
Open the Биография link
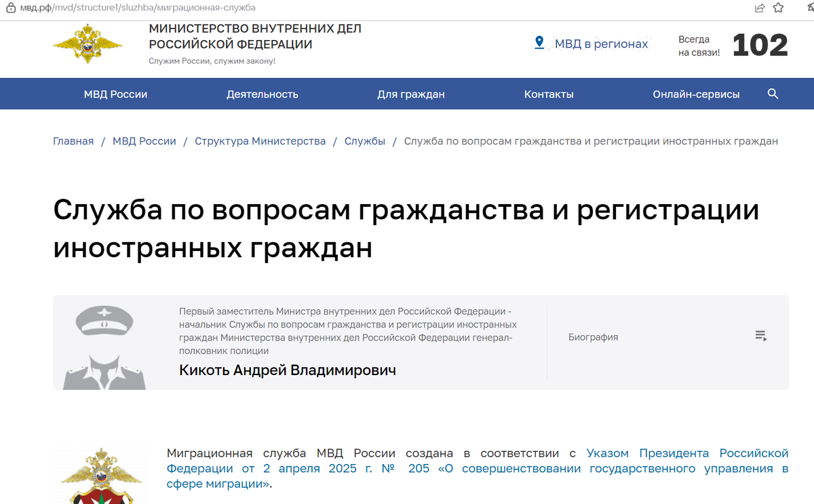click(x=594, y=336)
